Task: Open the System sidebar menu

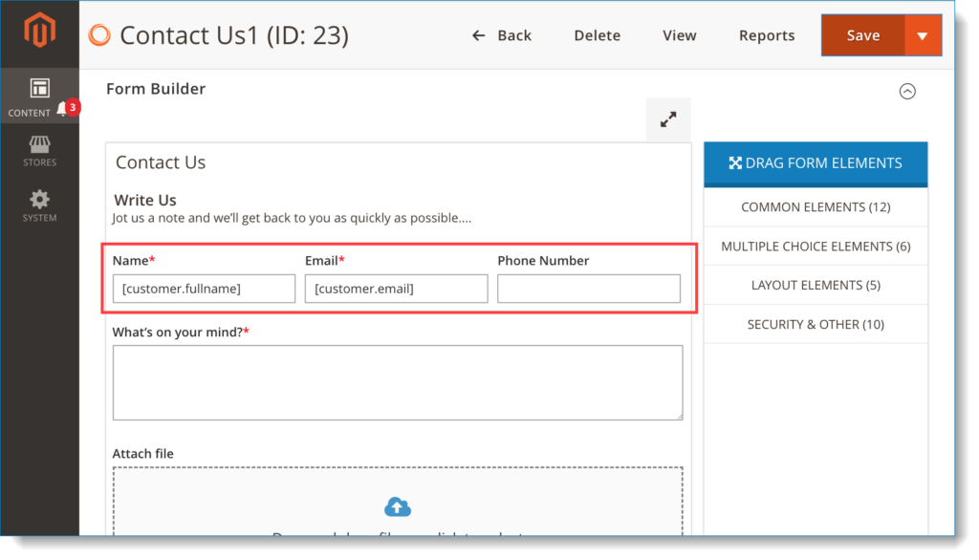Action: click(x=38, y=205)
